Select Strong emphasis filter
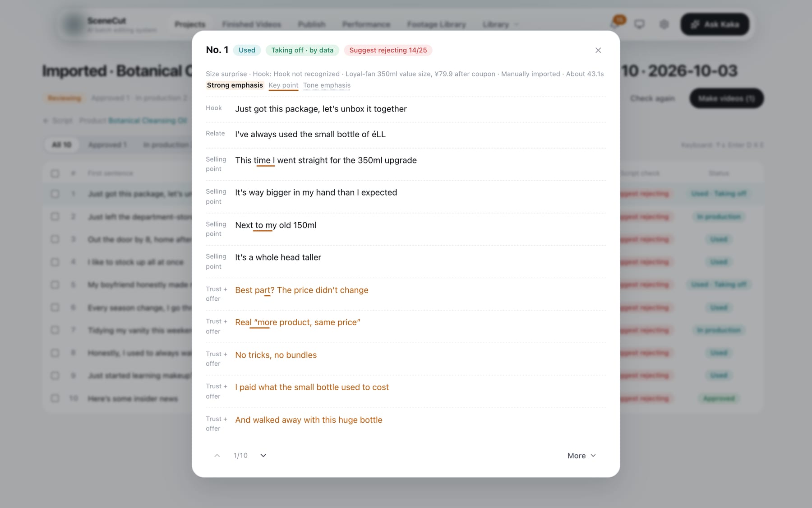Viewport: 812px width, 508px height. [x=235, y=85]
